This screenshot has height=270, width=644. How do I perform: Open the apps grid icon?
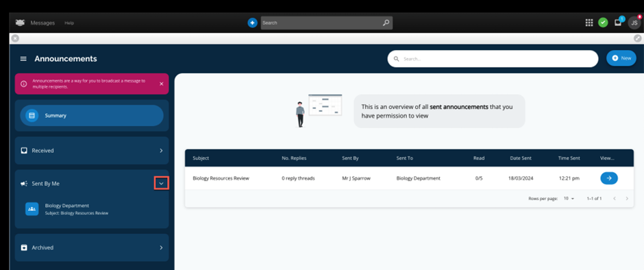pyautogui.click(x=589, y=23)
